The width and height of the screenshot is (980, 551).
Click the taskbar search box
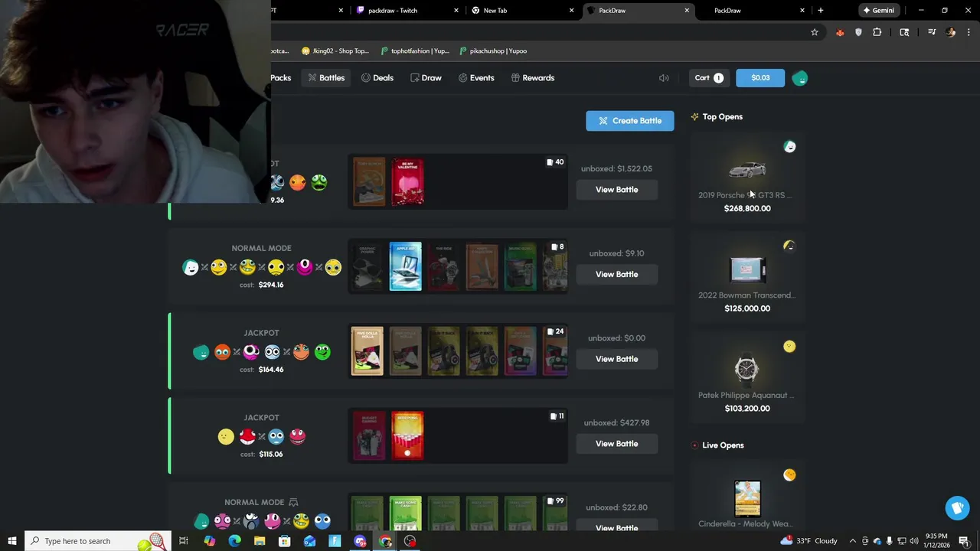click(98, 541)
